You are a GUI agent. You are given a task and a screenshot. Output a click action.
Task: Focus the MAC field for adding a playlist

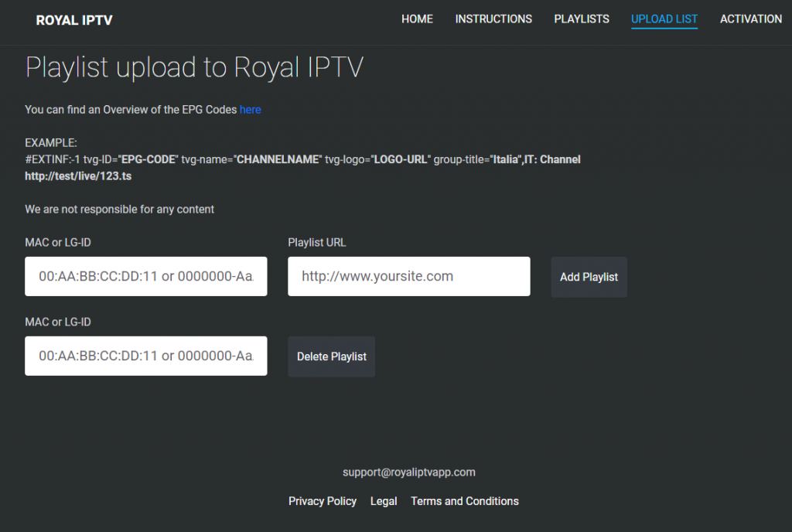[x=146, y=276]
